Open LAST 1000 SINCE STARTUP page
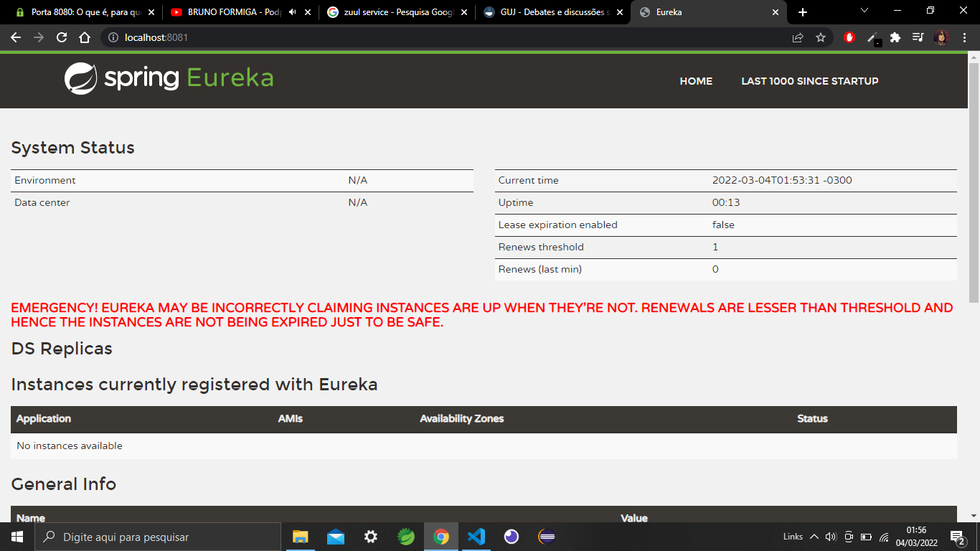 tap(810, 81)
